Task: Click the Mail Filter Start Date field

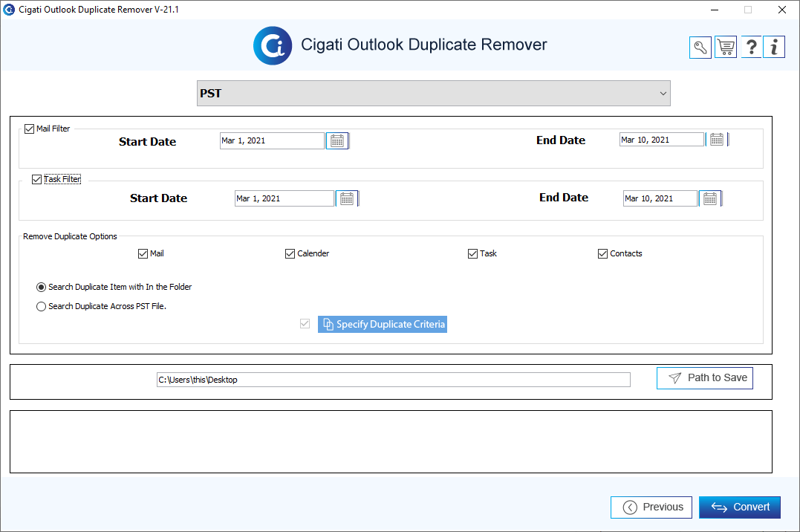Action: tap(272, 141)
